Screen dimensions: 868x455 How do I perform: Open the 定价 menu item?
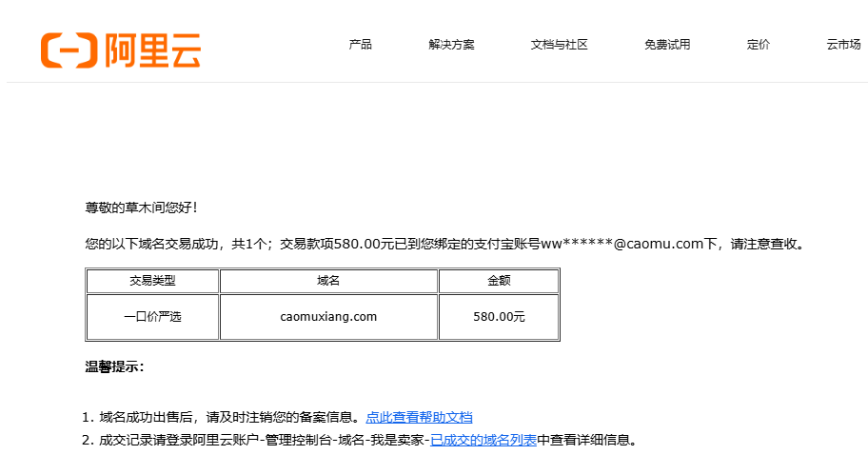[x=758, y=45]
